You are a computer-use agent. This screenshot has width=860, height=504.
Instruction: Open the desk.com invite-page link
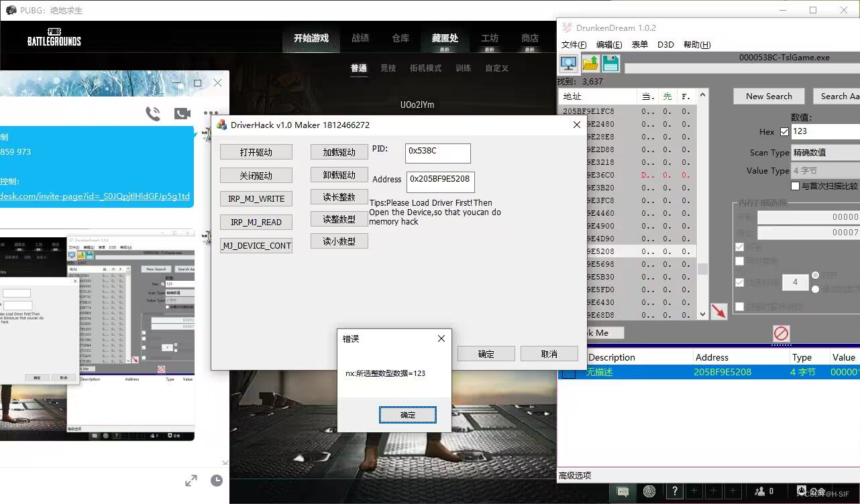(95, 196)
